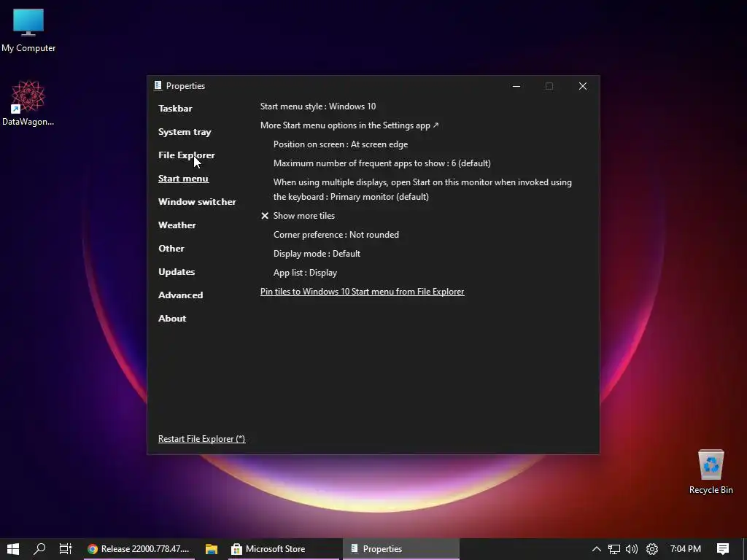Show hidden tray icons chevron
This screenshot has width=747, height=560.
(596, 549)
